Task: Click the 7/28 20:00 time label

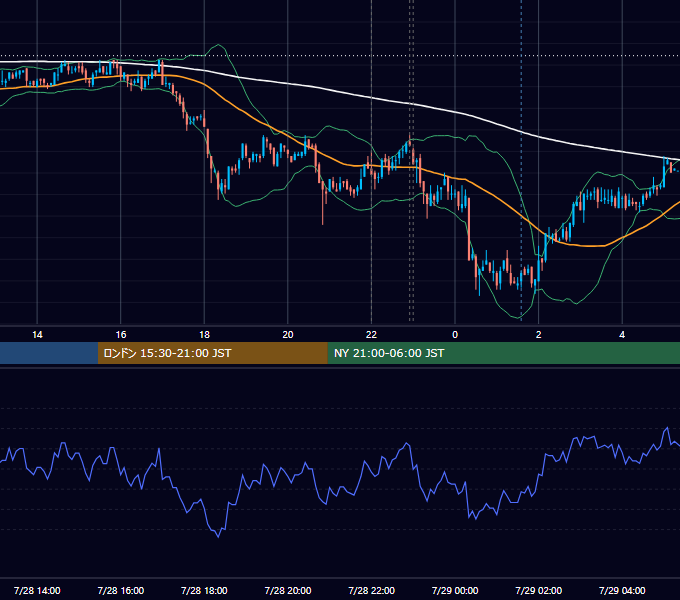Action: (x=288, y=590)
